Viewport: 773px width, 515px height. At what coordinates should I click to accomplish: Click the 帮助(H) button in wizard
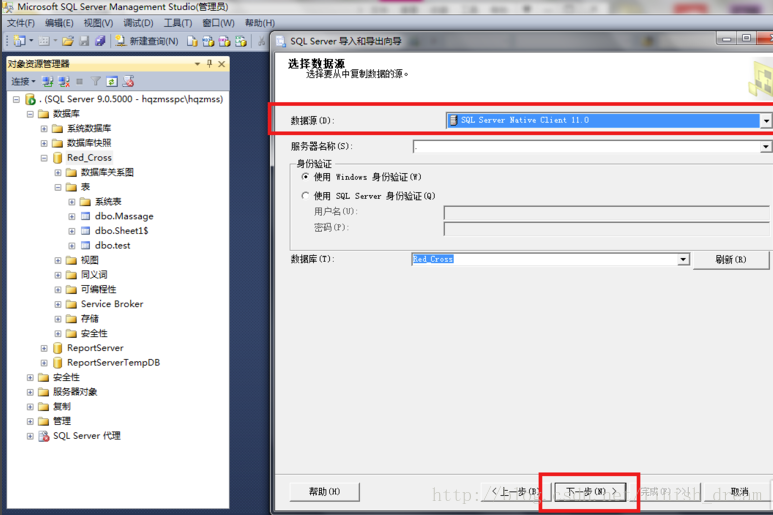324,492
